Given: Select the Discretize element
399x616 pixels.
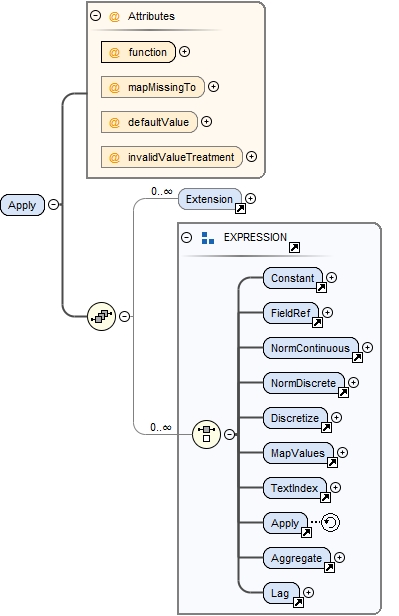Looking at the screenshot, I should pyautogui.click(x=295, y=418).
